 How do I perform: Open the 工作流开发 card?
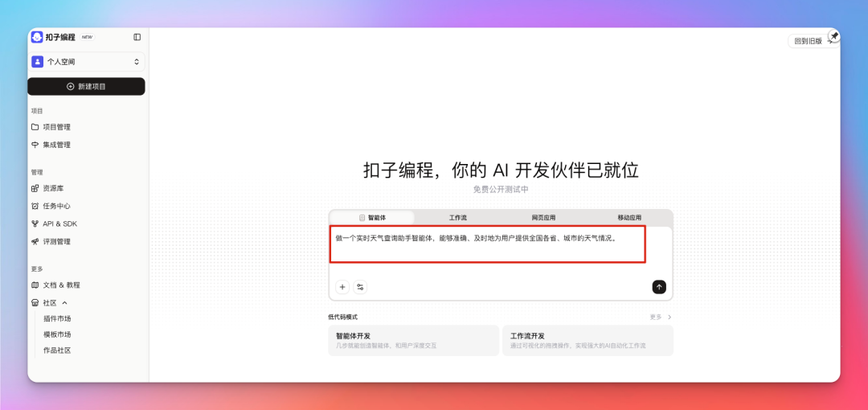588,340
